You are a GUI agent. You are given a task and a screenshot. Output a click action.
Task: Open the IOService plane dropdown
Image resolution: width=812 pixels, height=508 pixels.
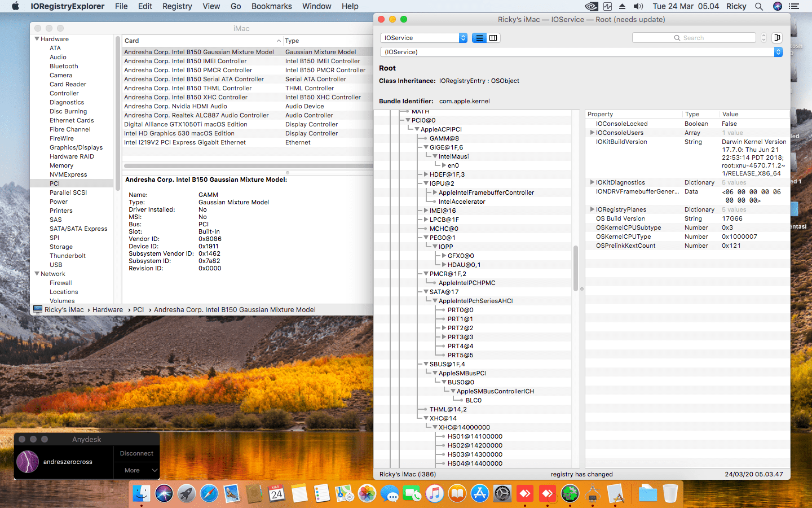pyautogui.click(x=423, y=38)
